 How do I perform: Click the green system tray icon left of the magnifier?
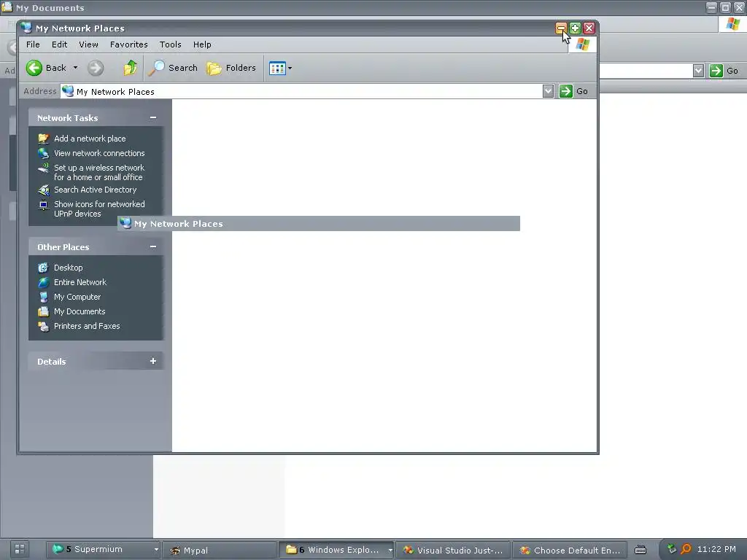pyautogui.click(x=672, y=548)
